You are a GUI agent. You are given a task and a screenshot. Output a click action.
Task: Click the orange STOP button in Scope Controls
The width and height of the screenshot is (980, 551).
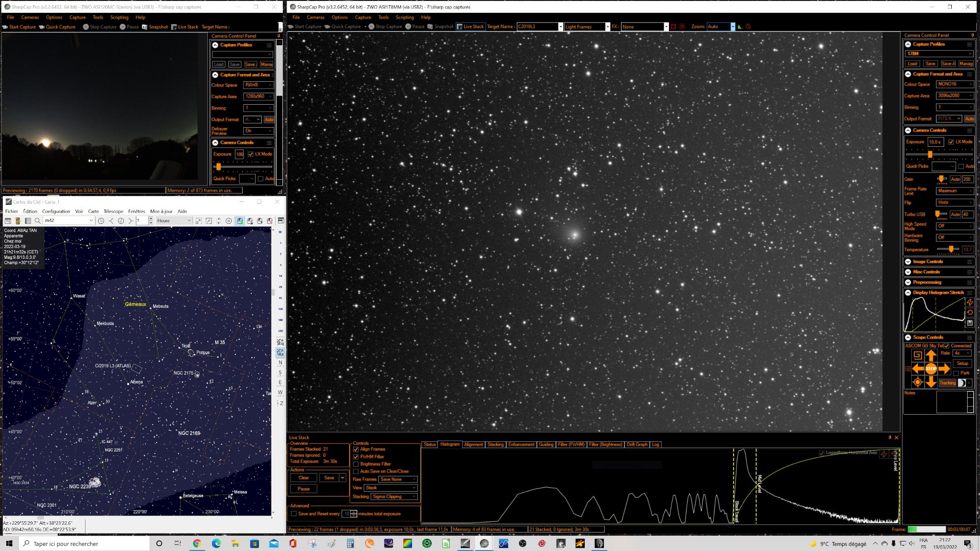click(931, 368)
